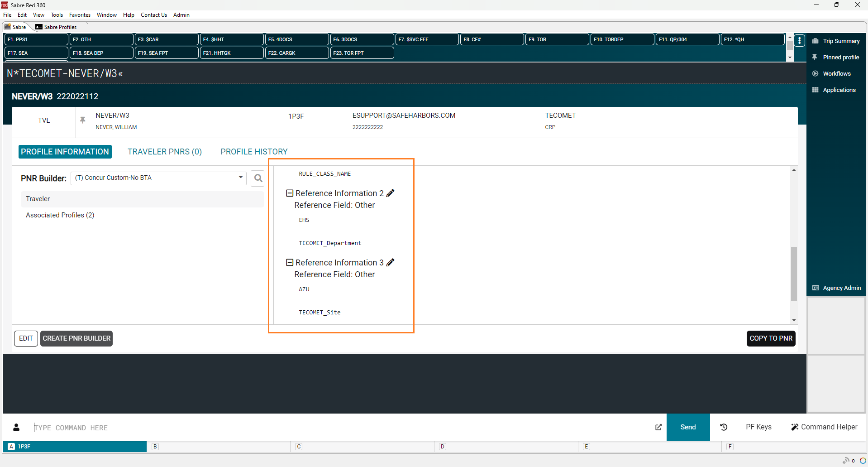Image resolution: width=868 pixels, height=467 pixels.
Task: Switch to the Sabre Profiles tab
Action: click(57, 27)
